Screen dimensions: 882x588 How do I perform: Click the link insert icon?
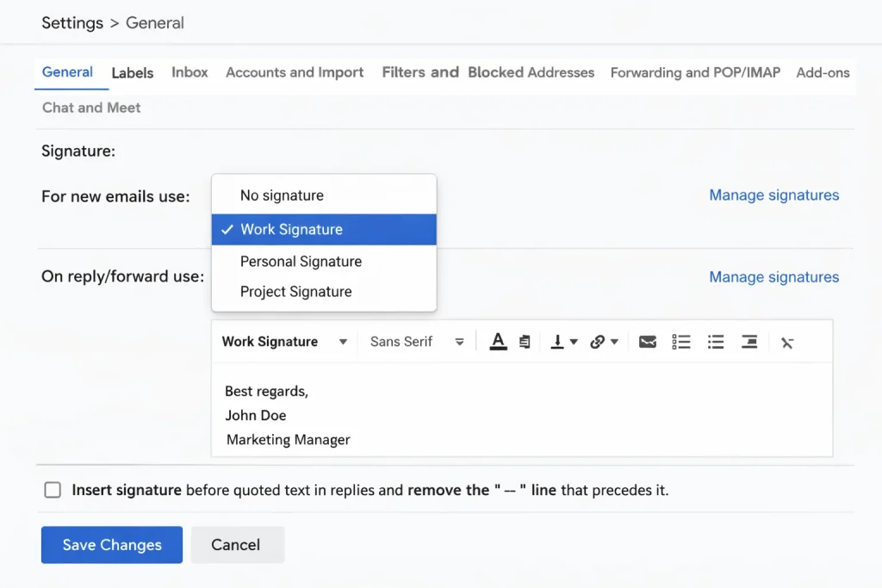coord(598,342)
